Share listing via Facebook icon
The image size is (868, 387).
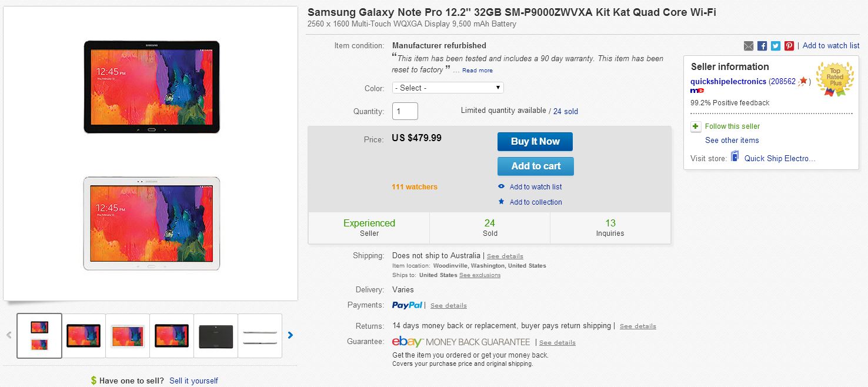pos(762,46)
